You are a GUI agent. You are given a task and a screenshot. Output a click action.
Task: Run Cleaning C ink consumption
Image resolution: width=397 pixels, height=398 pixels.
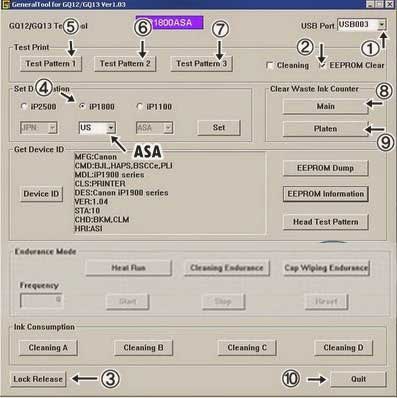(247, 348)
